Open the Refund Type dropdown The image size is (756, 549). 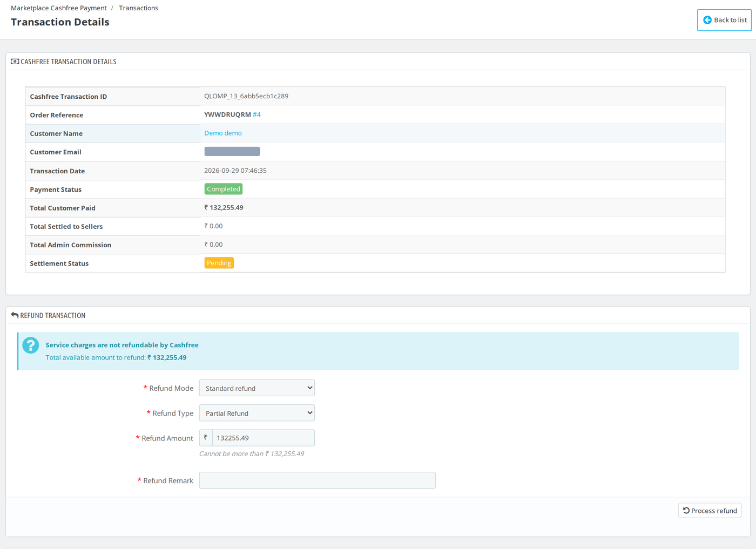pos(257,413)
